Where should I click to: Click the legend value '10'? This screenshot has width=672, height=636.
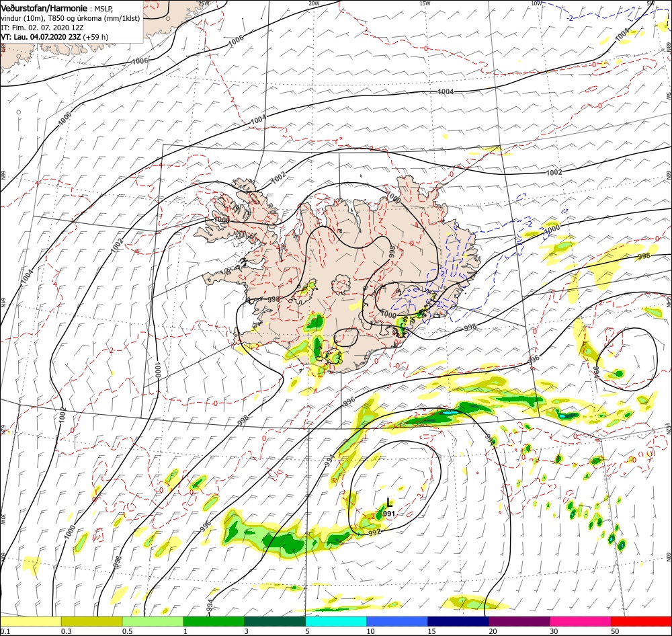(370, 631)
